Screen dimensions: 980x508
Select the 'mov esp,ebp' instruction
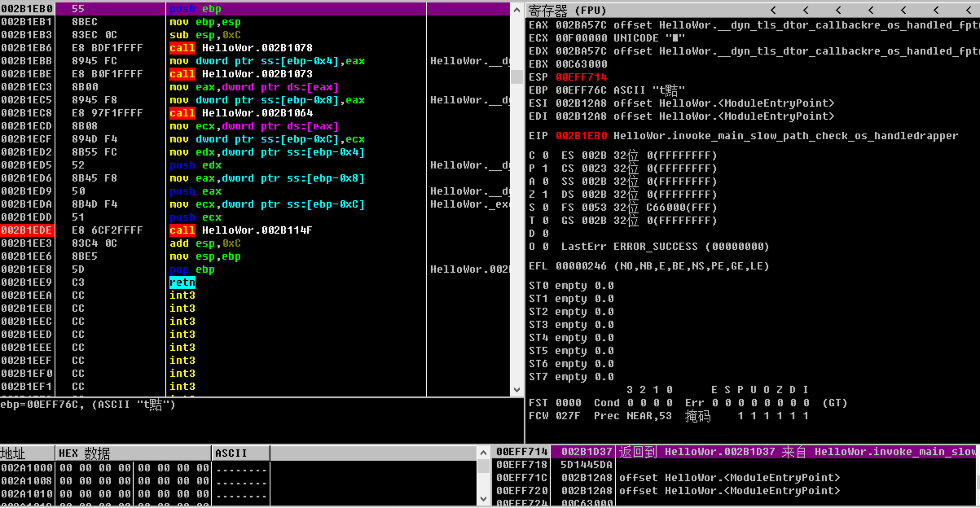(205, 256)
